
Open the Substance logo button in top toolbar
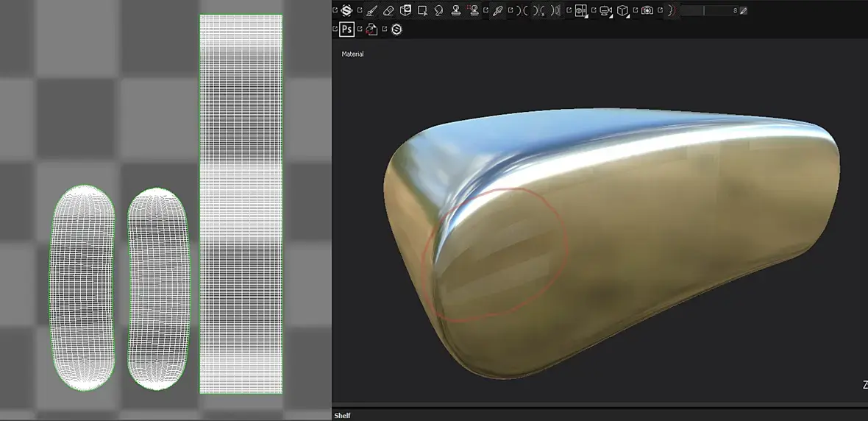pyautogui.click(x=346, y=10)
